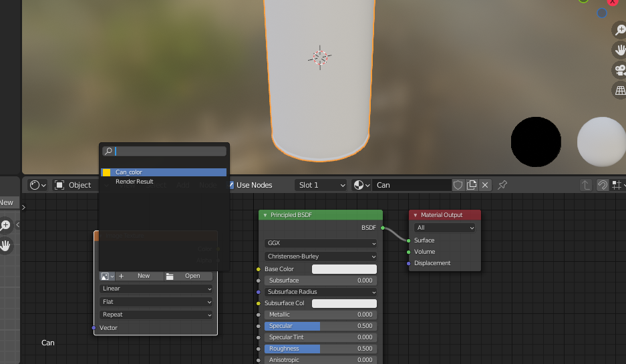Open the editor type selector
Image resolution: width=626 pixels, height=364 pixels.
click(38, 185)
